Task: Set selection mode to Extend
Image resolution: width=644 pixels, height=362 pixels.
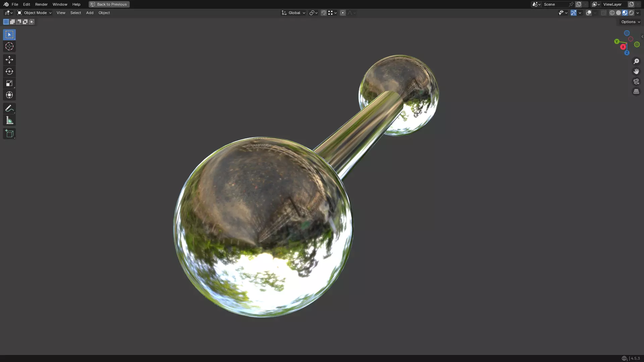Action: tap(12, 22)
